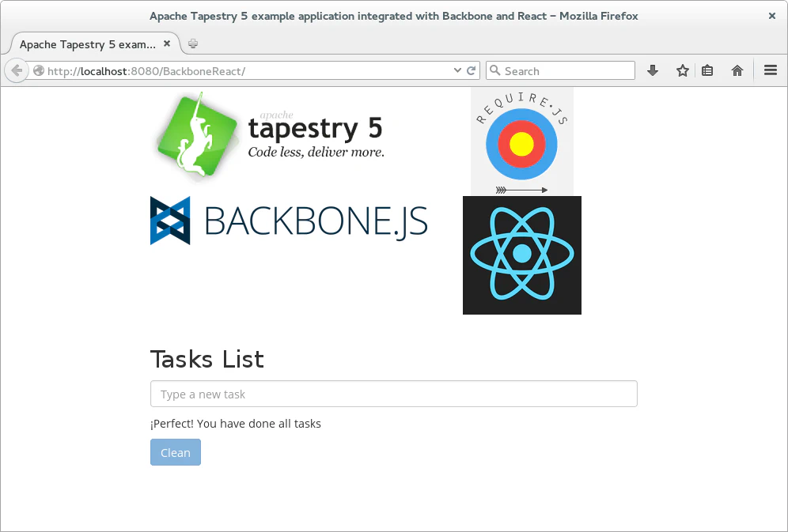Click the React atom logo
788x532 pixels.
tap(521, 255)
